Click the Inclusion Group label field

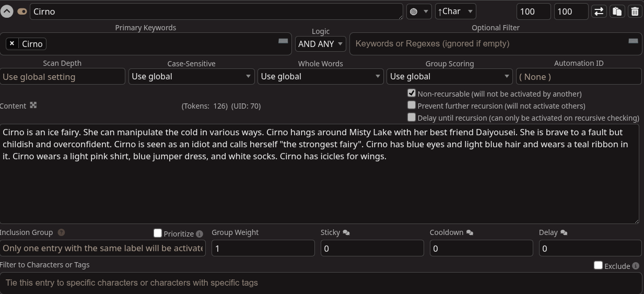(x=103, y=248)
